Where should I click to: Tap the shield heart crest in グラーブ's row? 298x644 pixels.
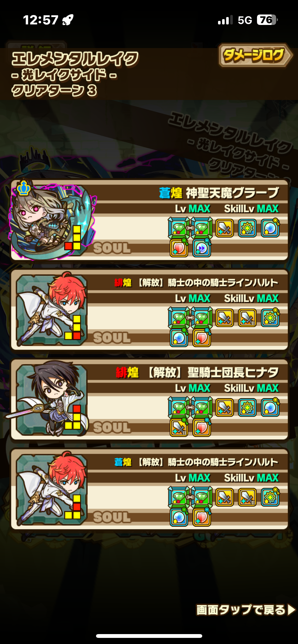(179, 248)
